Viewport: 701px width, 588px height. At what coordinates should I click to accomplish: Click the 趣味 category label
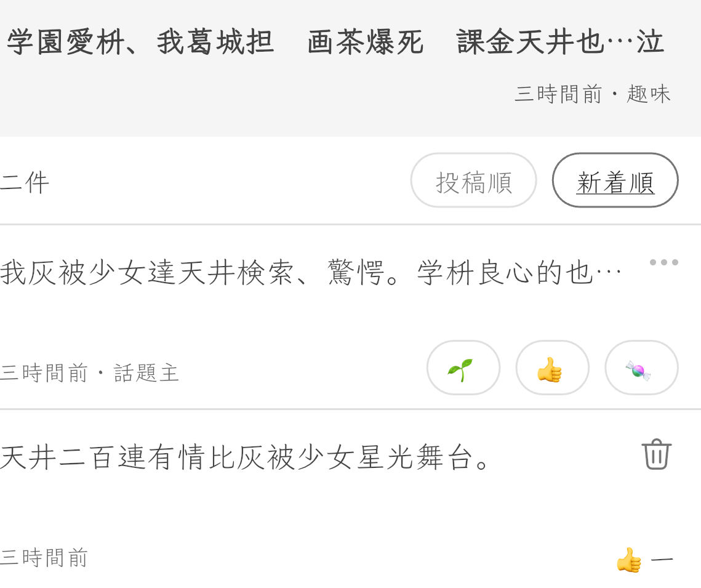point(648,94)
